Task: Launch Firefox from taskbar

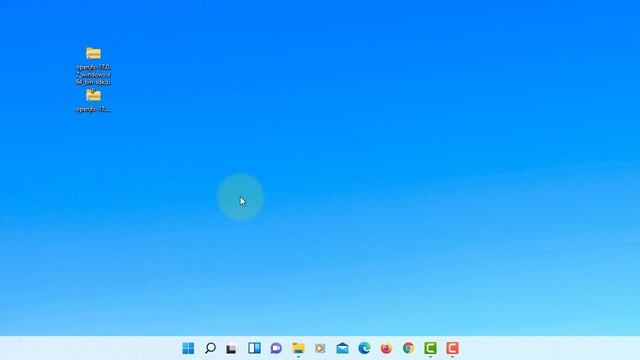Action: click(x=386, y=348)
